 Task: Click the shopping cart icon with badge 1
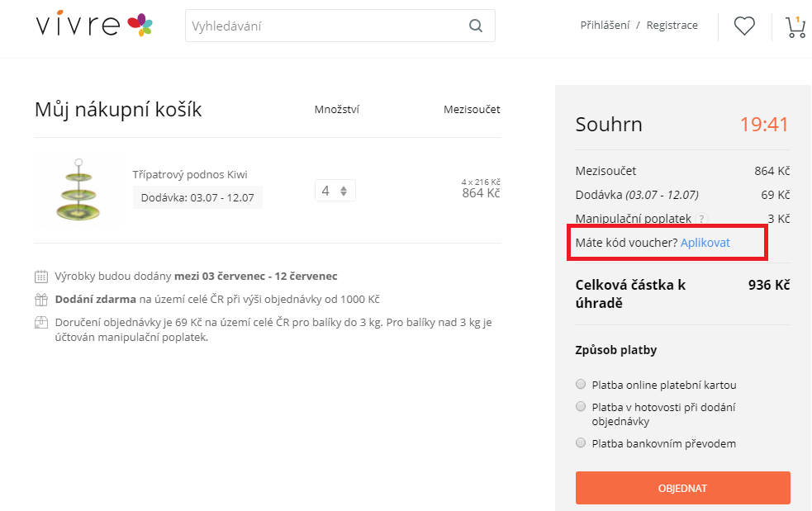click(x=794, y=28)
